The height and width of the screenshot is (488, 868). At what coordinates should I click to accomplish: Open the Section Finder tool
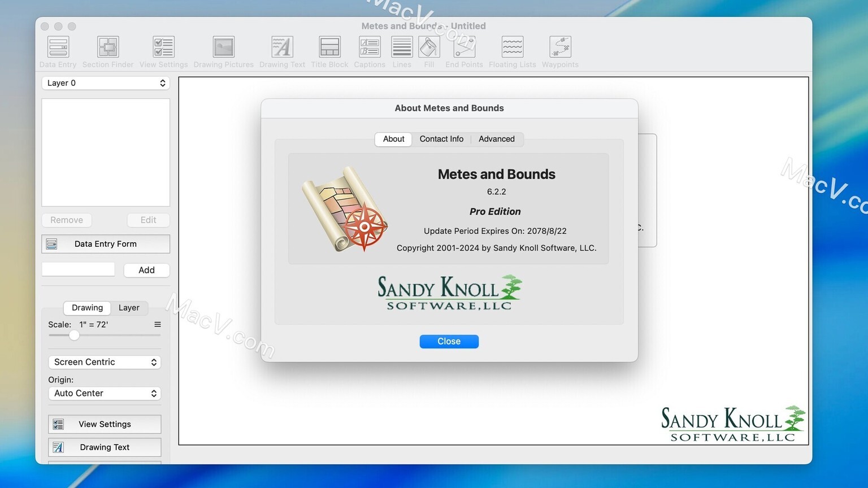tap(108, 47)
